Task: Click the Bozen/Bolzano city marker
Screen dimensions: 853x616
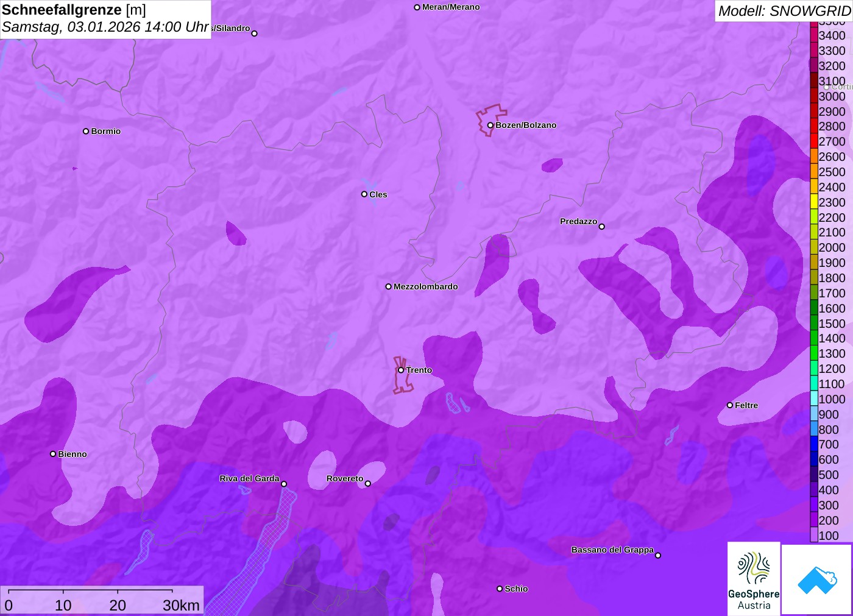Action: click(x=490, y=126)
